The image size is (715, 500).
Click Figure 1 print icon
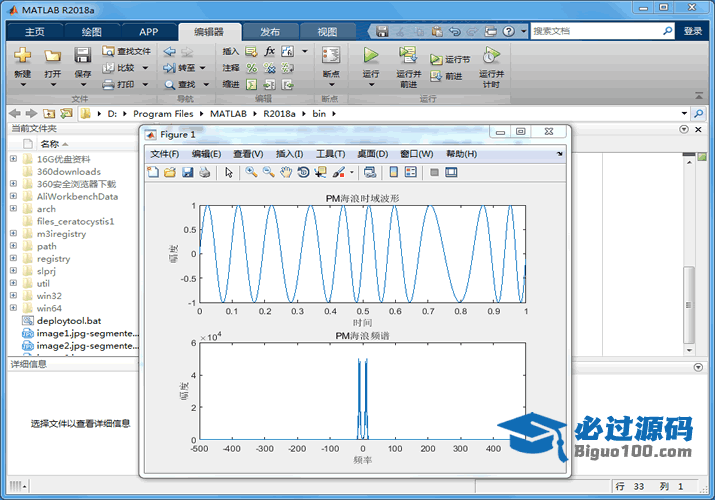(205, 172)
